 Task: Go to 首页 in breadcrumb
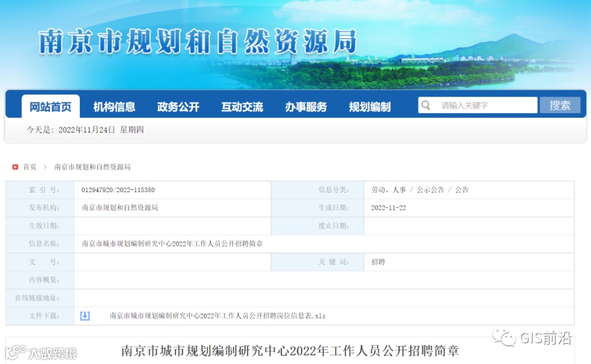(x=30, y=167)
